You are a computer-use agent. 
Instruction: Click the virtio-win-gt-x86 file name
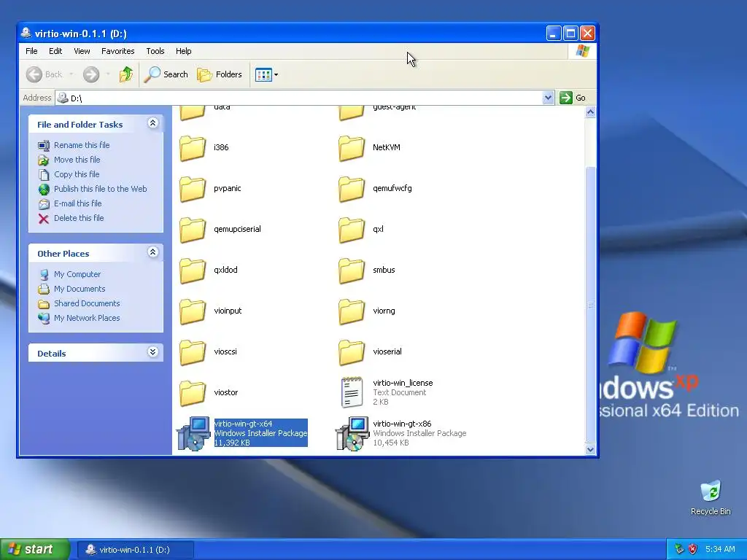[402, 424]
